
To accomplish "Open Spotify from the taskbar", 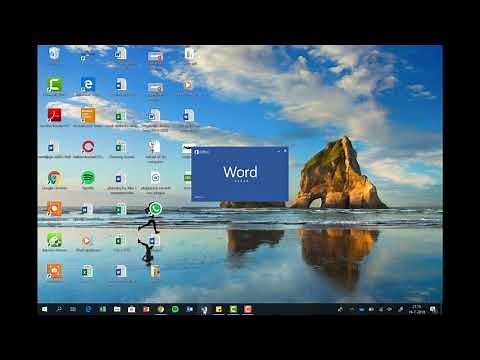I will [175, 309].
